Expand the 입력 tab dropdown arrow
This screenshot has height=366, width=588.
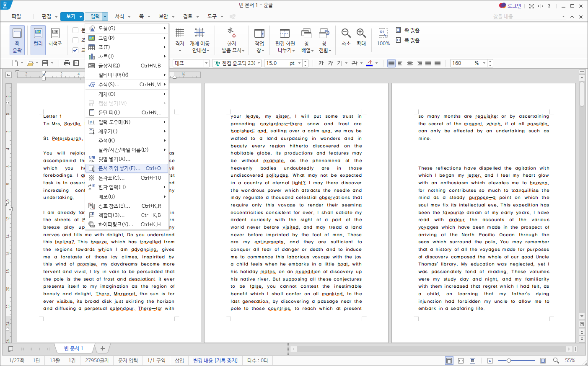(x=105, y=17)
